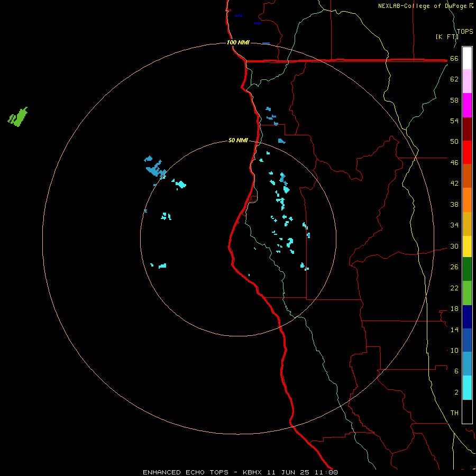Click the black TH threshold legend swatch
Viewport: 476px width, 476px height.
[x=467, y=411]
